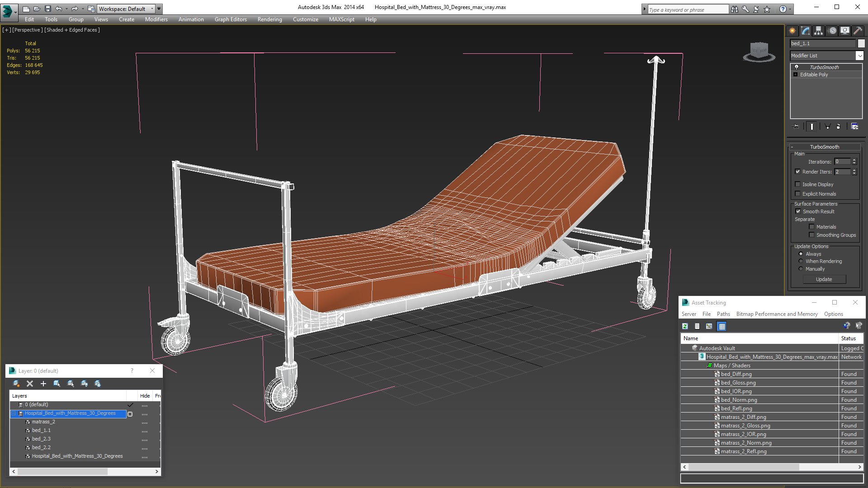
Task: Open the Utilities hammer panel tab
Action: point(858,31)
